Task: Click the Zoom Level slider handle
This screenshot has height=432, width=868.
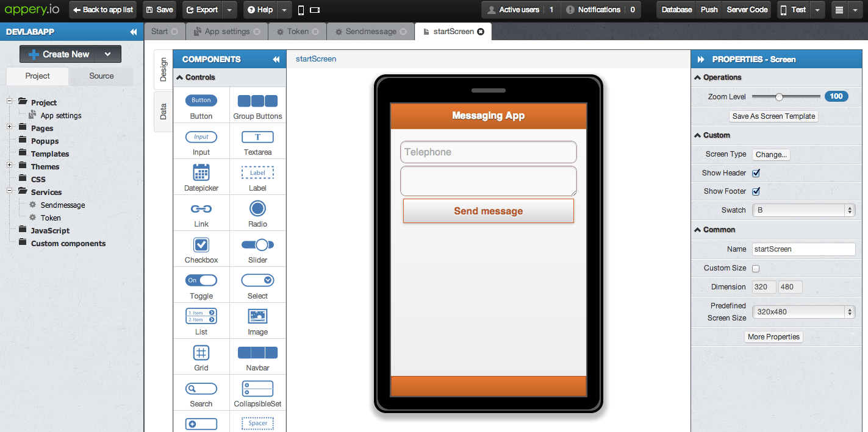Action: point(779,96)
